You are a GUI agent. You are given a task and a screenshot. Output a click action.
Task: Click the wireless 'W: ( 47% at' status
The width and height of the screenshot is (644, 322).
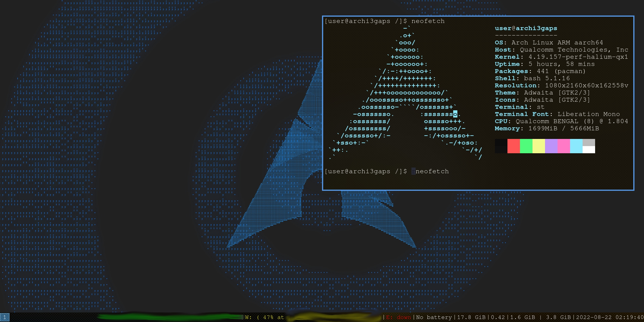pyautogui.click(x=264, y=317)
